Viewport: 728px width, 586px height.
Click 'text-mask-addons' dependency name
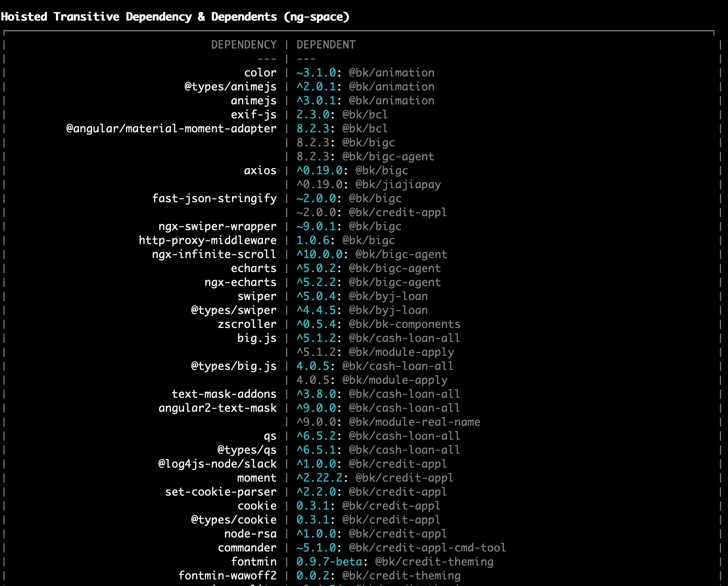tap(224, 394)
